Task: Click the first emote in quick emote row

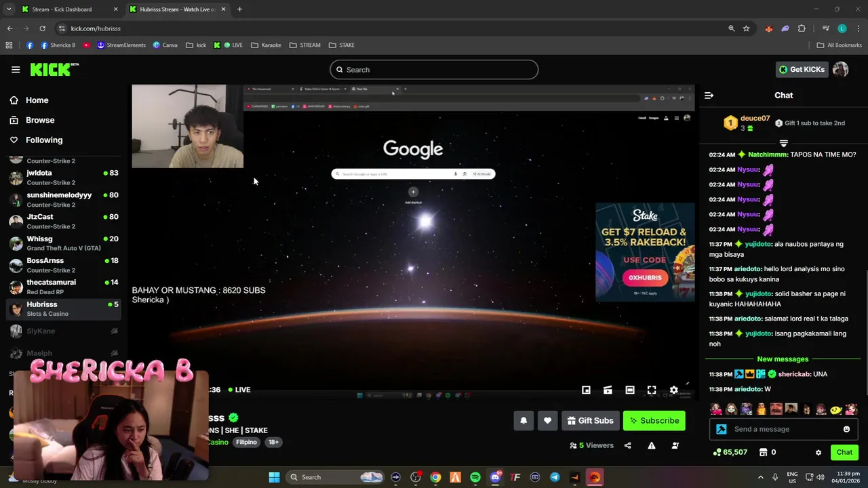Action: (716, 409)
